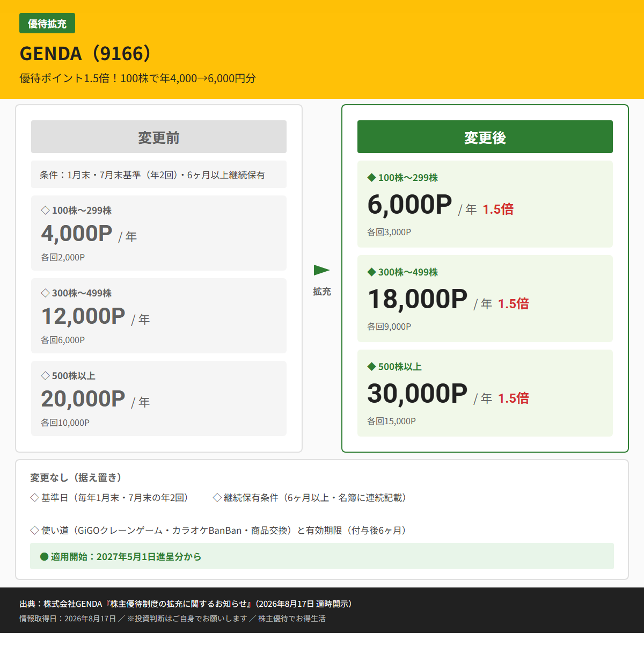Click the 変更後 green header
This screenshot has height=646, width=644.
point(485,137)
